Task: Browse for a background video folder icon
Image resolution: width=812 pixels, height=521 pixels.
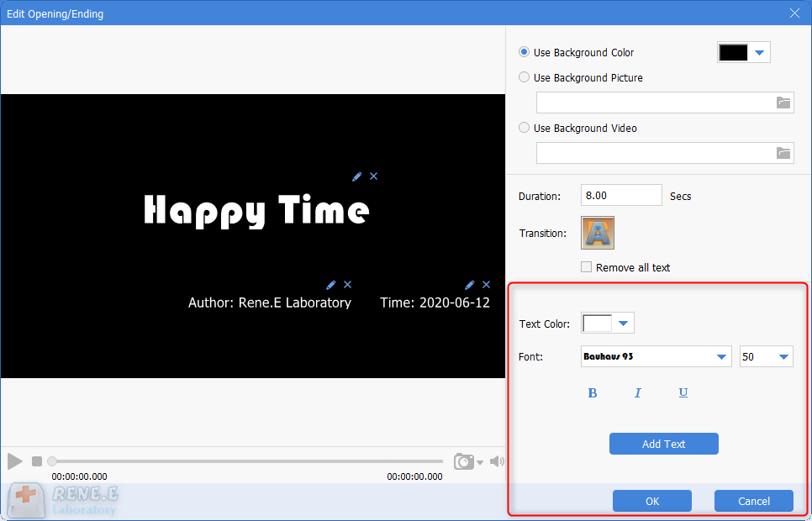Action: [783, 153]
